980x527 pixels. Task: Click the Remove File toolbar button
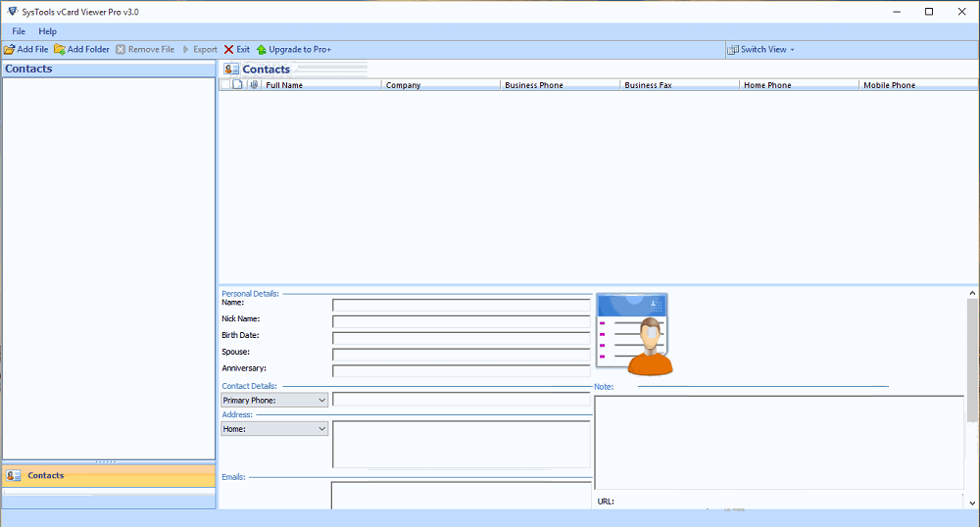tap(145, 49)
